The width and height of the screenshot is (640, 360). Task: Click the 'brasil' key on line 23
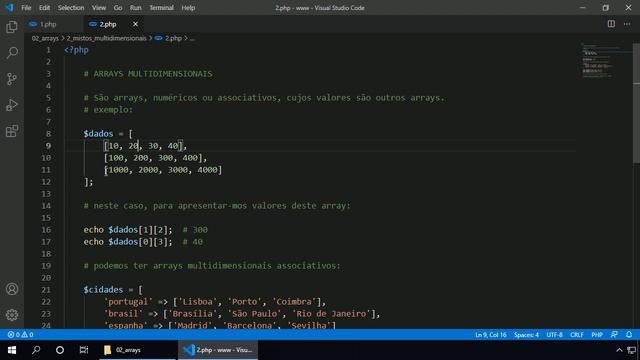(123, 314)
